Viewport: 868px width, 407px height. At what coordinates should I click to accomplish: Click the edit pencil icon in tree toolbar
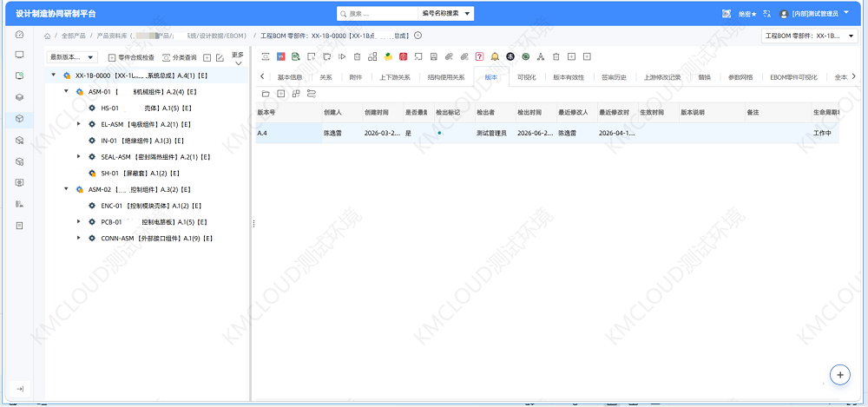[x=220, y=57]
